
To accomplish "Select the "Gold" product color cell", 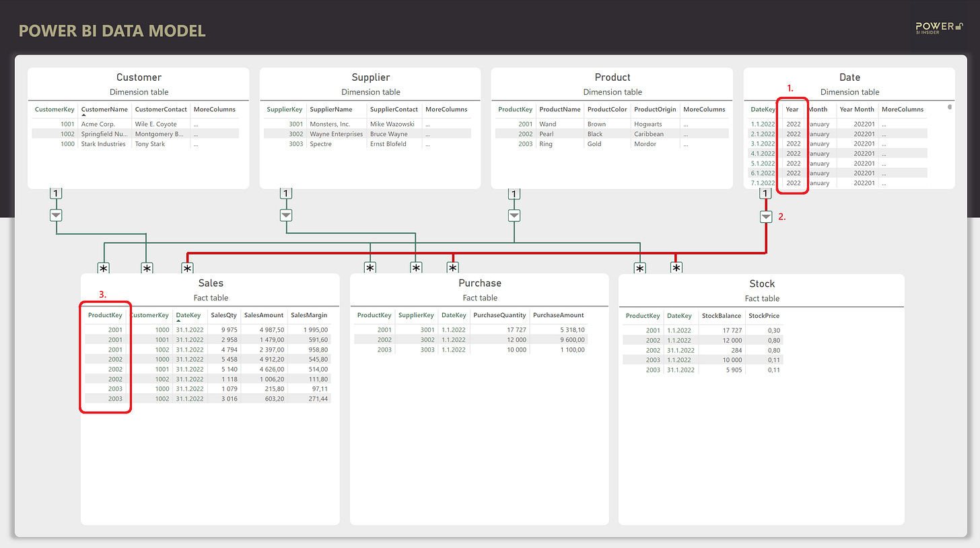I will (x=594, y=144).
